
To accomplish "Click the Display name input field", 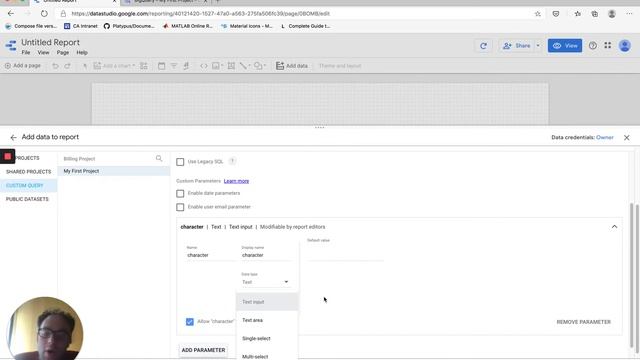I will [267, 255].
